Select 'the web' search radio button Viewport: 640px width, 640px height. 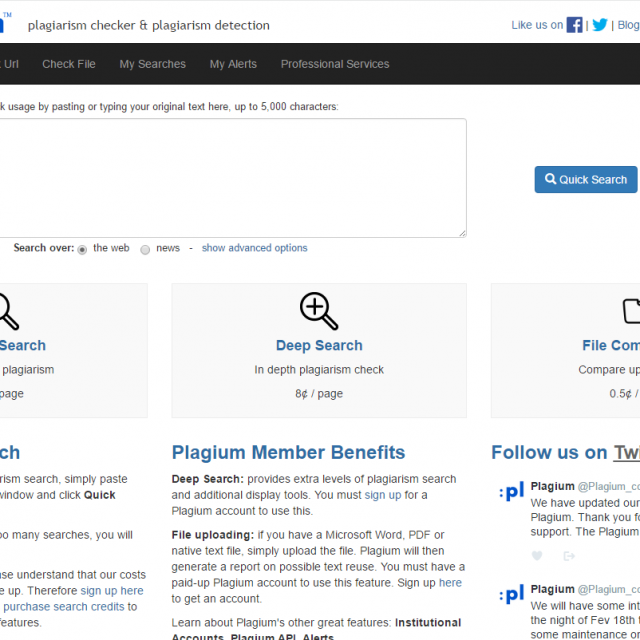(82, 249)
